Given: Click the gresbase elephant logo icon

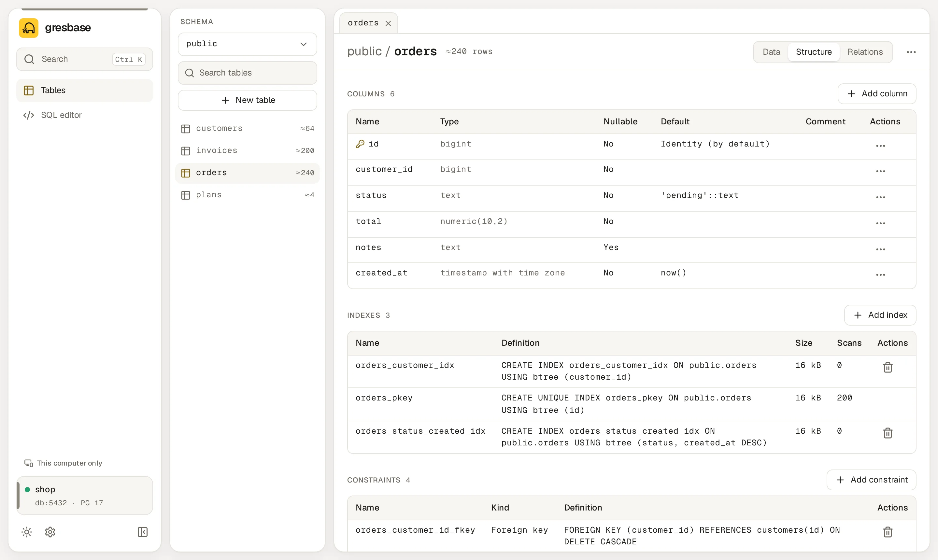Looking at the screenshot, I should click(x=29, y=28).
